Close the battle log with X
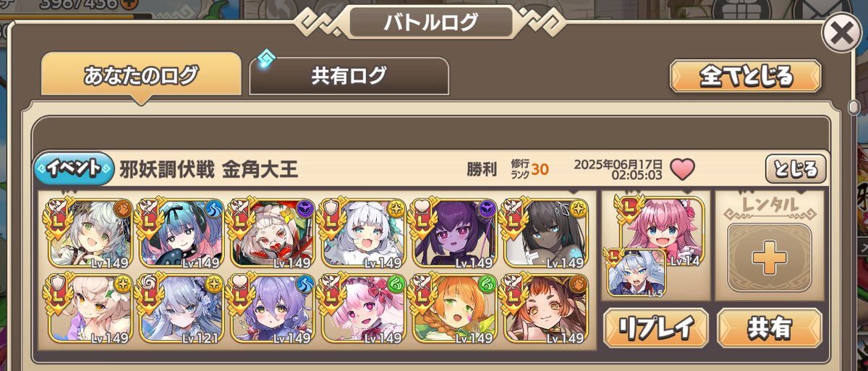 pyautogui.click(x=841, y=34)
